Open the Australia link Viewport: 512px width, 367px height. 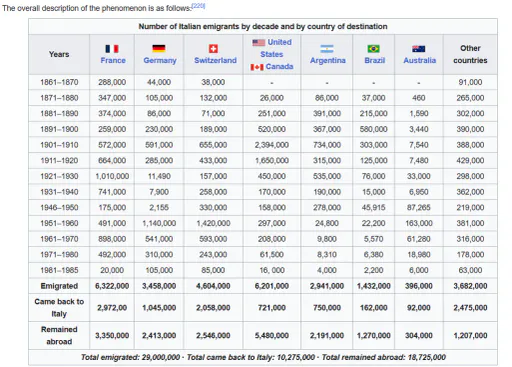[420, 60]
